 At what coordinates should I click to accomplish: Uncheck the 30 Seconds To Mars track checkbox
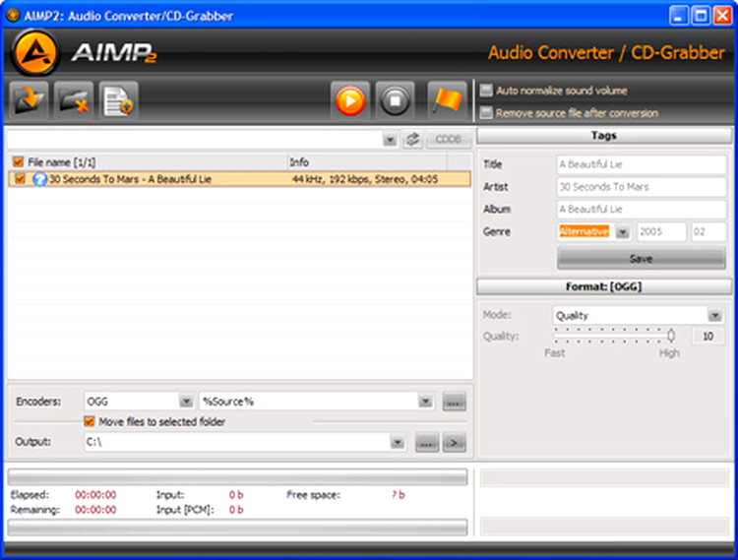[20, 179]
